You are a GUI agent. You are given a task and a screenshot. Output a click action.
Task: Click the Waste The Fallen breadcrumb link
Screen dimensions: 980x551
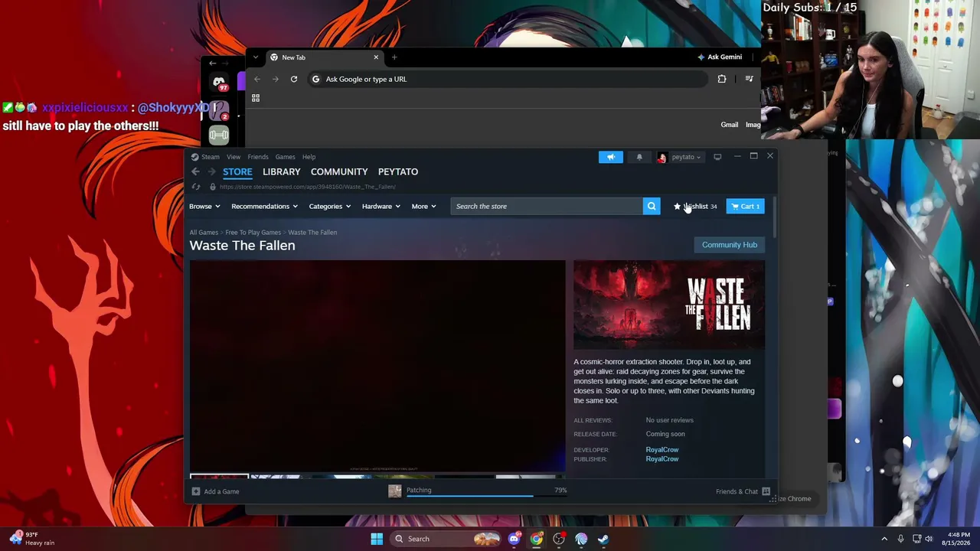click(x=312, y=233)
